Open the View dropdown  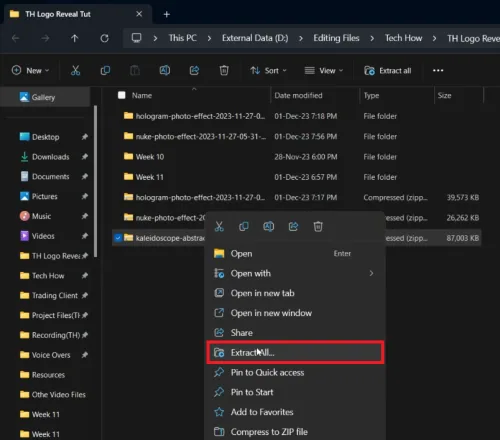324,71
